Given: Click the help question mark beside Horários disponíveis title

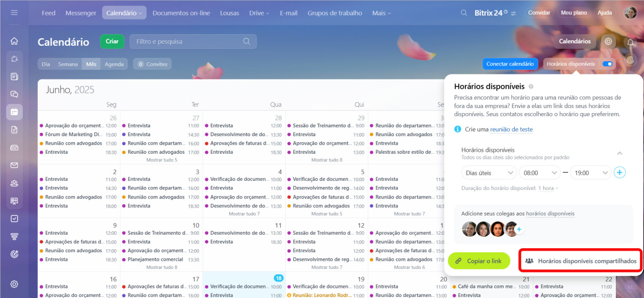Looking at the screenshot, I should (531, 87).
